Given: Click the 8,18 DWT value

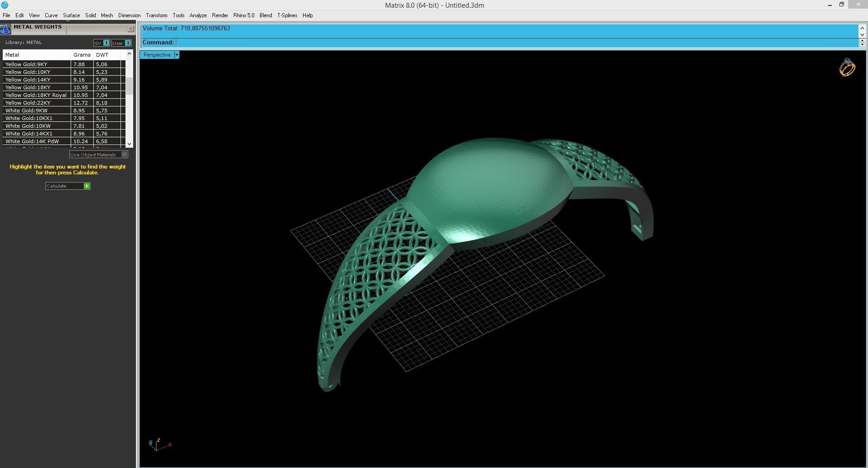Looking at the screenshot, I should pyautogui.click(x=101, y=103).
